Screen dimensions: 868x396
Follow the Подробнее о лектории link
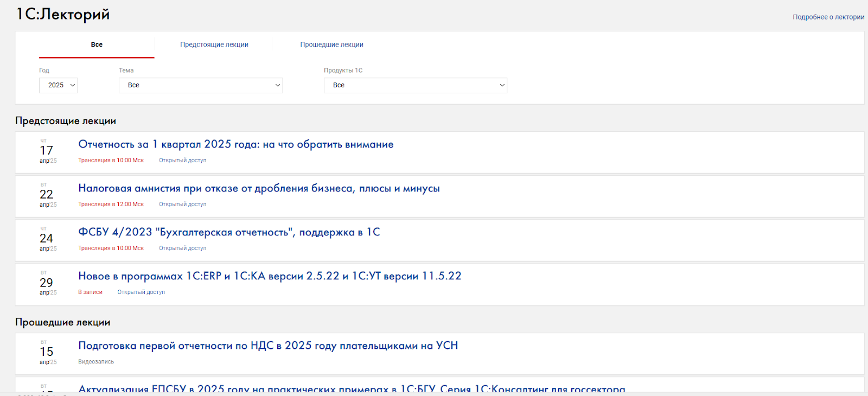pyautogui.click(x=828, y=17)
